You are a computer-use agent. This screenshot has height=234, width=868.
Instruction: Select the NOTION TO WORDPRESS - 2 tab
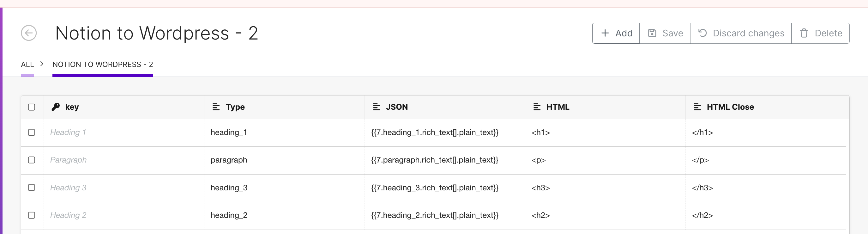click(x=103, y=65)
